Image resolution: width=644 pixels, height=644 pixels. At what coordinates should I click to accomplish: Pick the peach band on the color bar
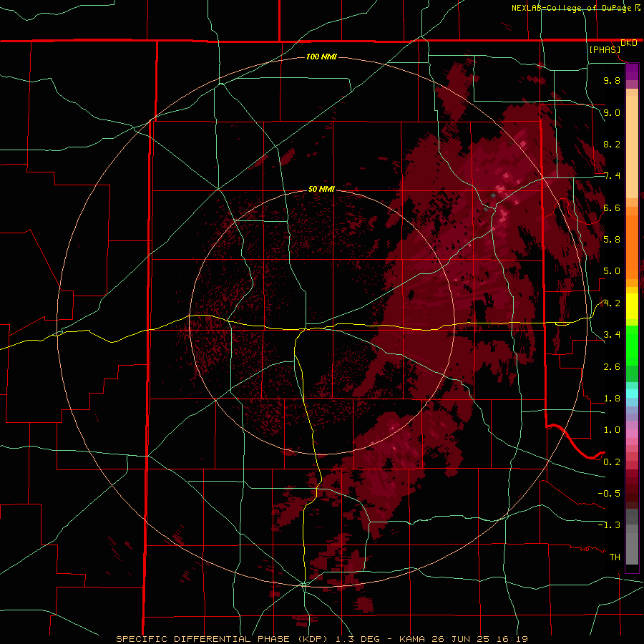[x=632, y=144]
